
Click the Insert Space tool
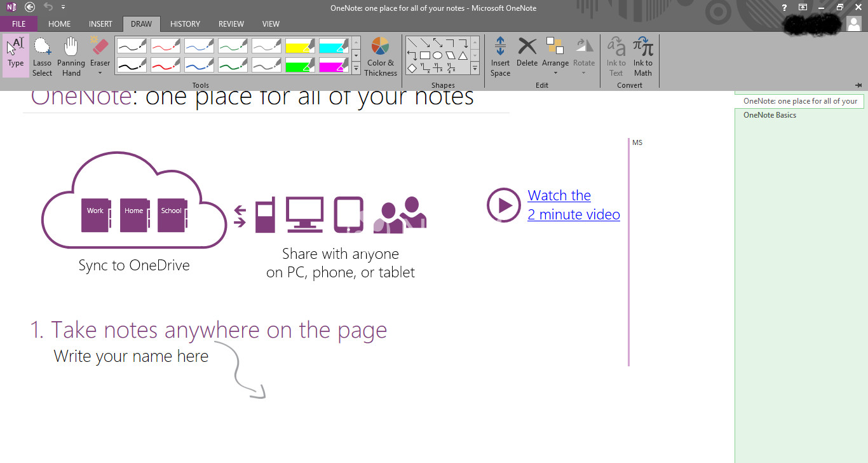(500, 56)
